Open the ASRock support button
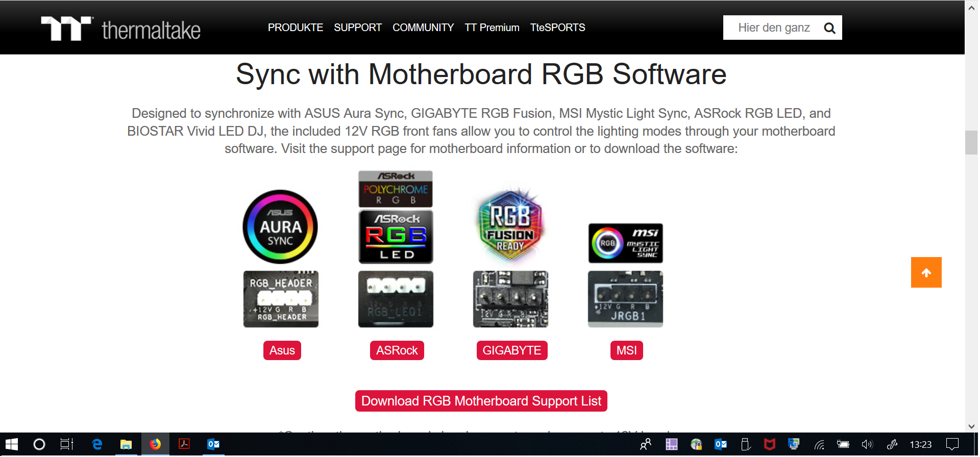This screenshot has height=457, width=980. tap(397, 350)
